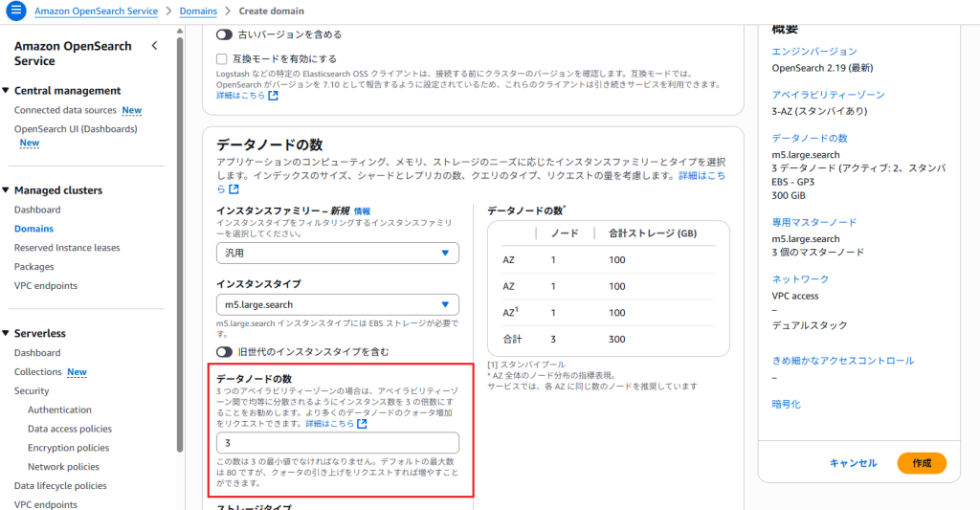Click the 作成 create button

tap(922, 463)
